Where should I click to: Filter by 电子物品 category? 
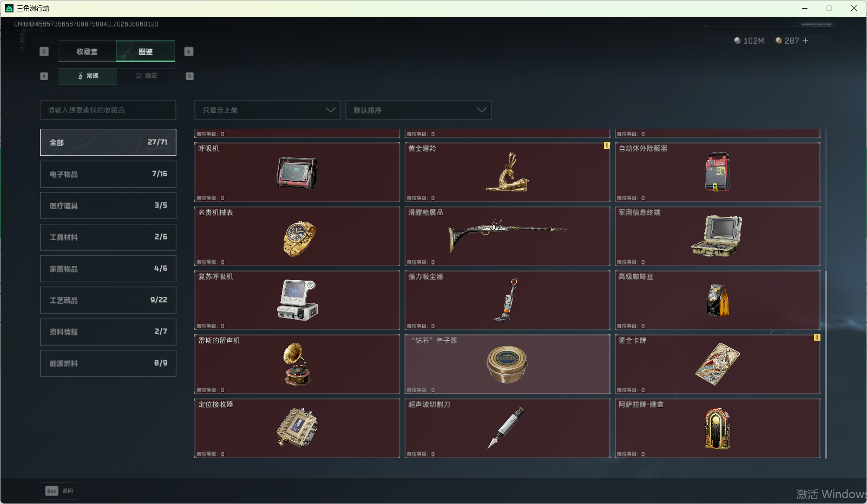click(108, 174)
